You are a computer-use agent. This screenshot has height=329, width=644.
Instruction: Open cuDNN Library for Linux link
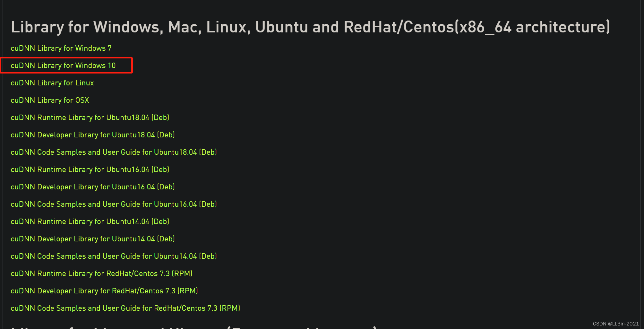click(x=52, y=83)
